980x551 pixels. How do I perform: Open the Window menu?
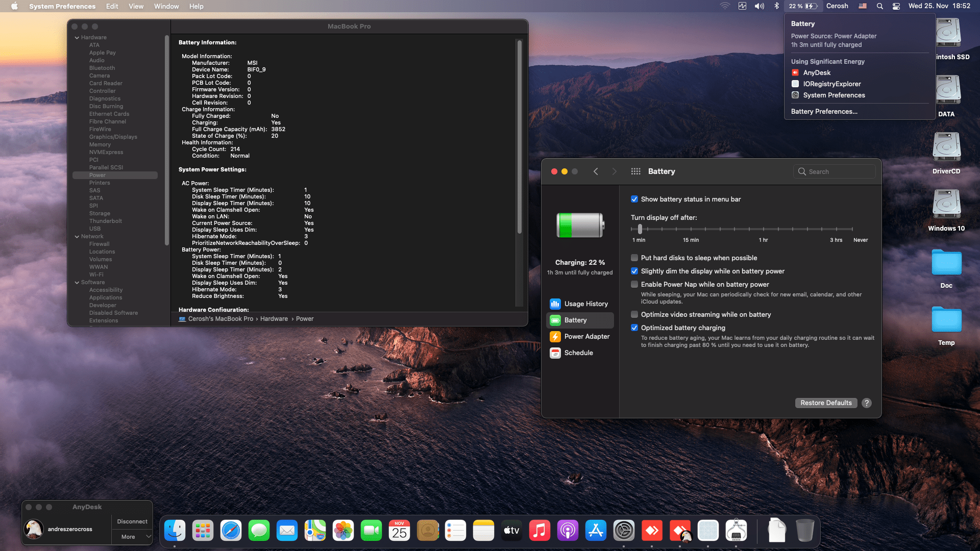click(x=166, y=6)
